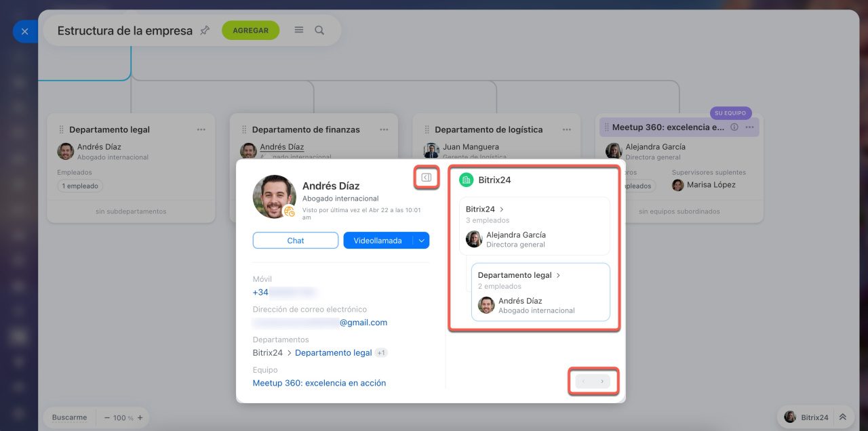868x431 pixels.
Task: Call the mobile number starting with +34
Action: [x=285, y=292]
